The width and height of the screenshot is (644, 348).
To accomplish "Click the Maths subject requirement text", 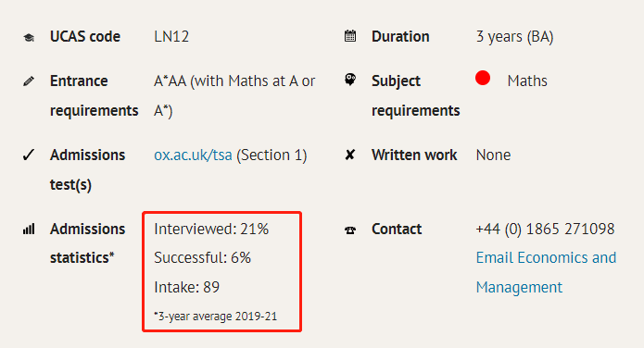I will point(527,81).
